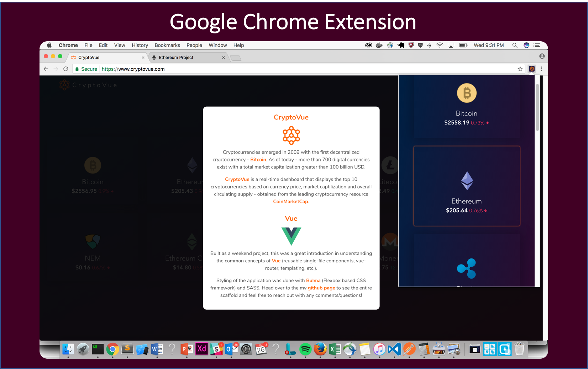Click the Bitcoin price $2558.19 in the popup
Screen dimensions: 588x369
pyautogui.click(x=457, y=123)
